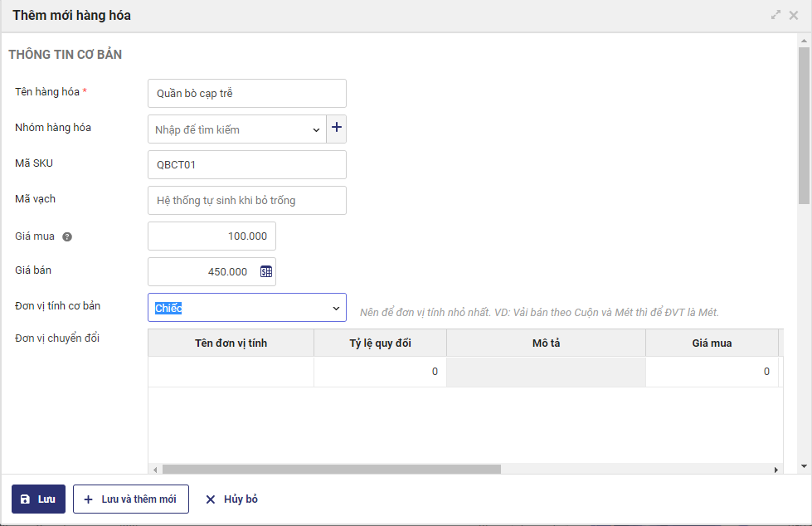Click the Tên đơn vị tính table cell

click(x=231, y=372)
